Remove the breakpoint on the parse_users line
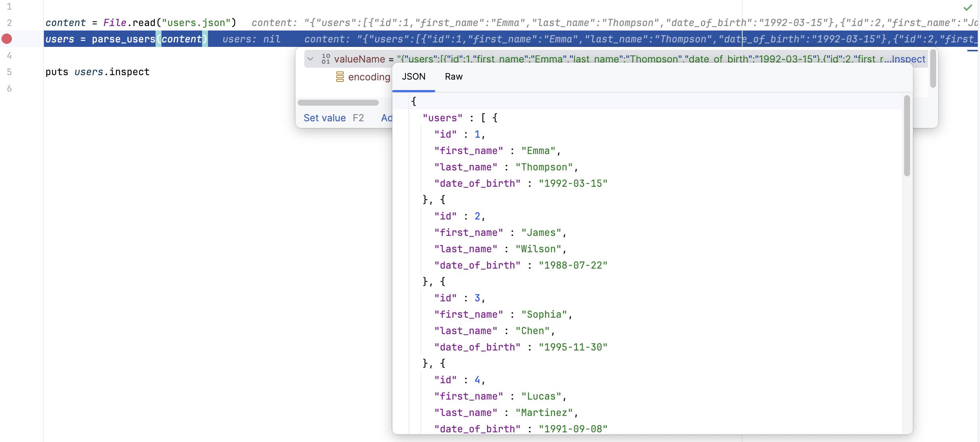The width and height of the screenshot is (980, 442). [7, 39]
